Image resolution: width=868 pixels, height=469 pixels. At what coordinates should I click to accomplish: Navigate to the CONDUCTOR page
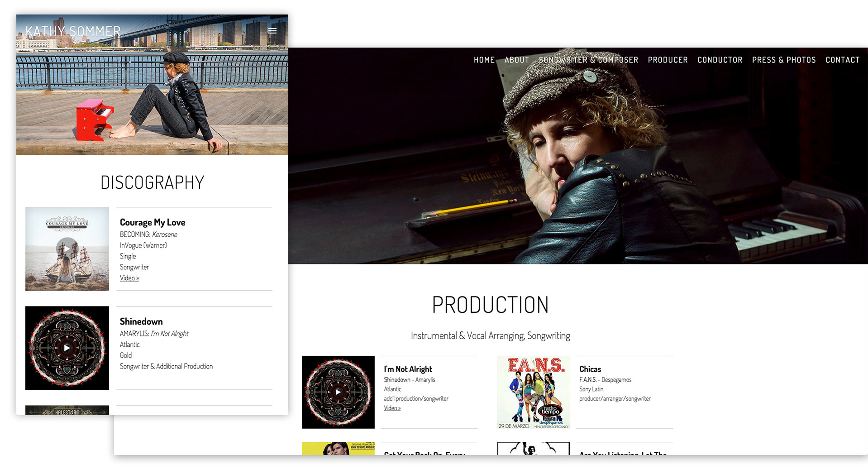[x=720, y=60]
